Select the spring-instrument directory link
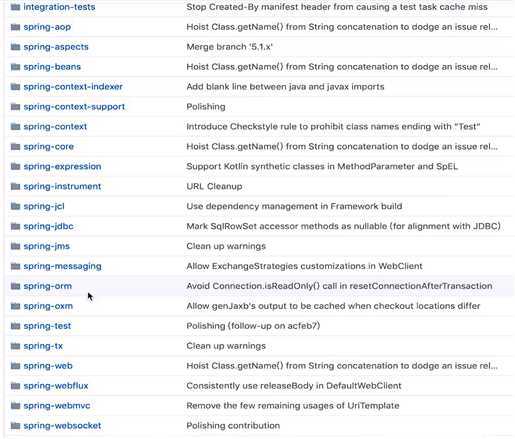Image resolution: width=515 pixels, height=439 pixels. 62,186
